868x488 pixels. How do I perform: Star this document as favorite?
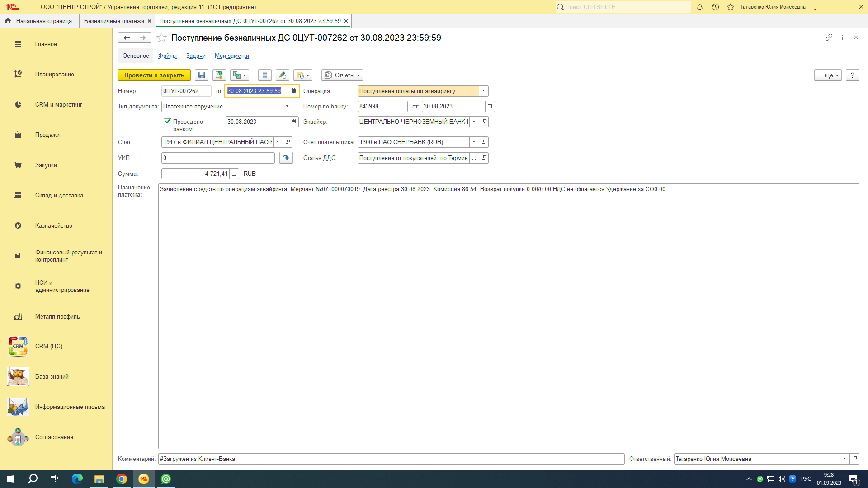click(x=161, y=38)
